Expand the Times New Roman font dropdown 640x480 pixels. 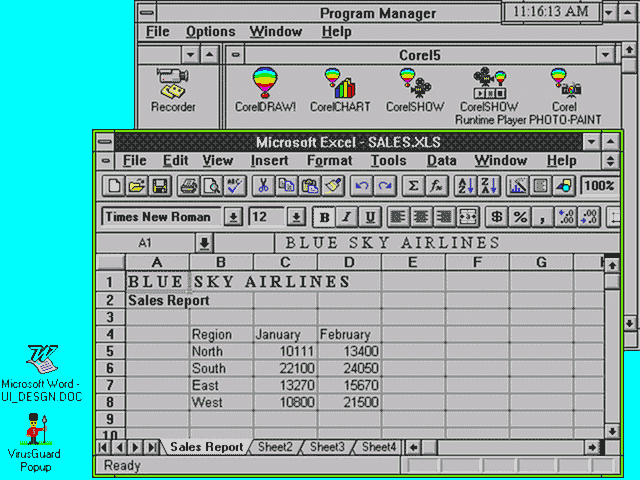(233, 217)
